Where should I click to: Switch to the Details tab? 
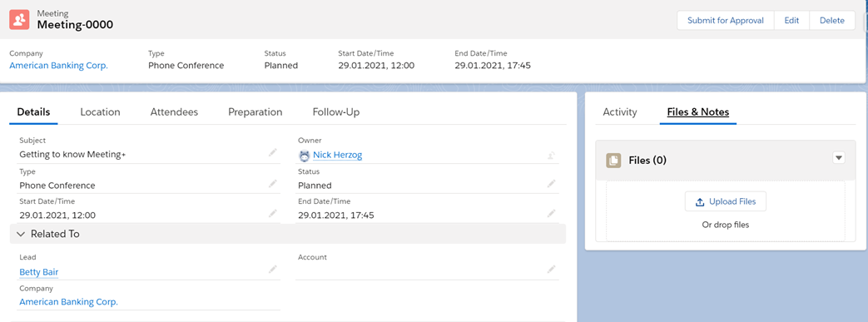point(34,111)
